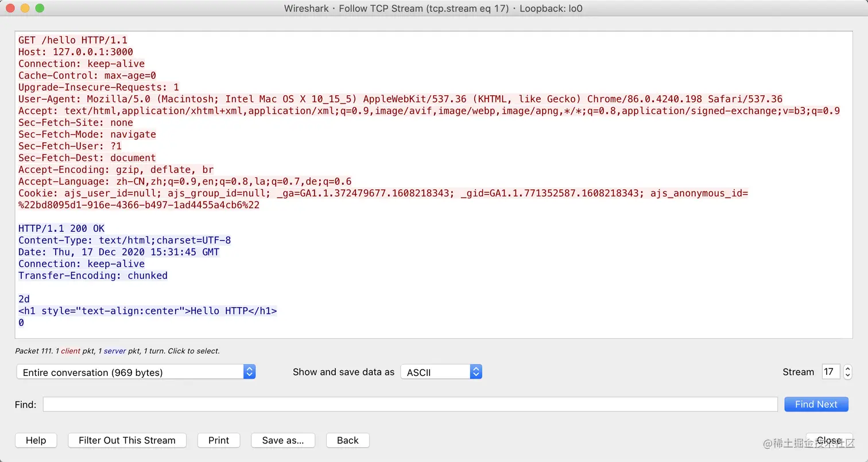Click the 'Packet 111' status hint text
The width and height of the screenshot is (868, 462).
(x=117, y=351)
